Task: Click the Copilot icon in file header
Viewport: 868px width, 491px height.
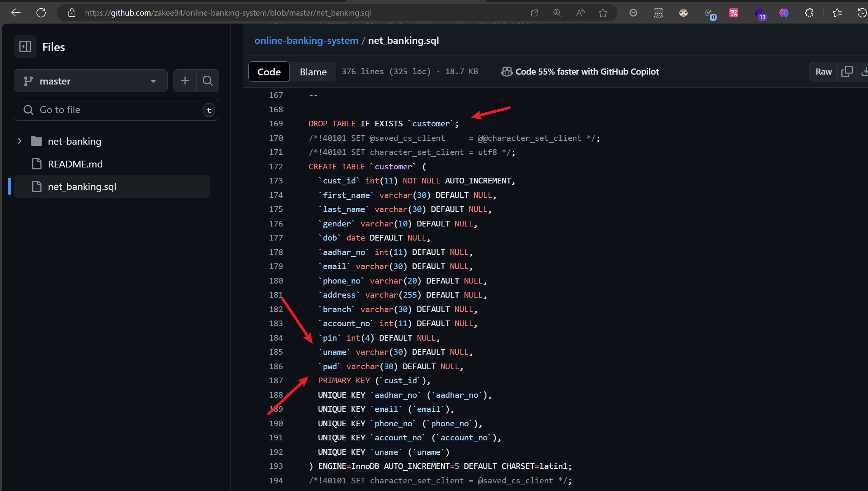Action: point(507,72)
